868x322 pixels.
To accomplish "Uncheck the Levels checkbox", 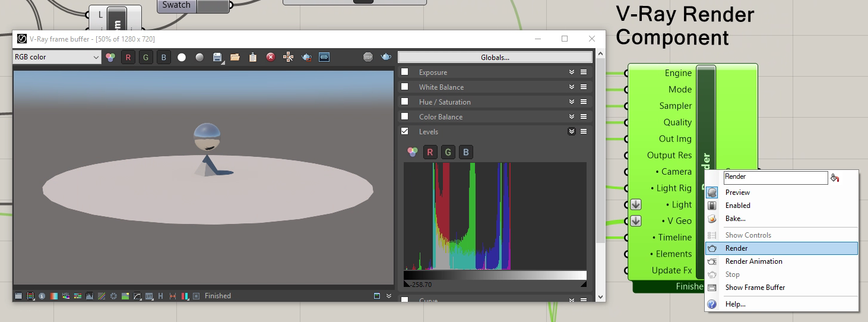I will point(405,131).
